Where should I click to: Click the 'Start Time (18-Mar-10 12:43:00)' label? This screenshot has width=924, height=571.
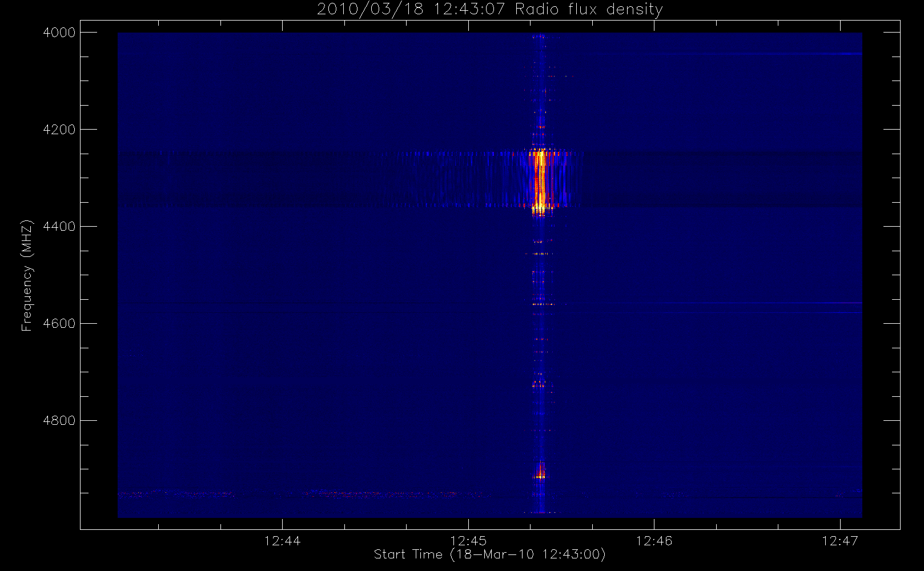(489, 554)
